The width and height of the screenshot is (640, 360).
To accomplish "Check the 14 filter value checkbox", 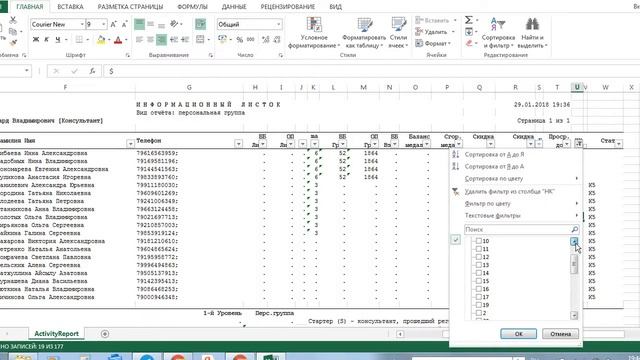I will (479, 273).
